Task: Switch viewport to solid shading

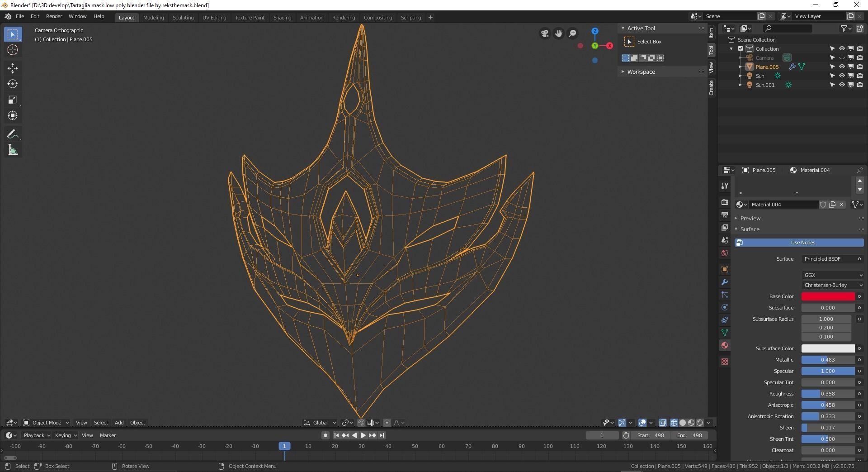Action: (x=683, y=423)
